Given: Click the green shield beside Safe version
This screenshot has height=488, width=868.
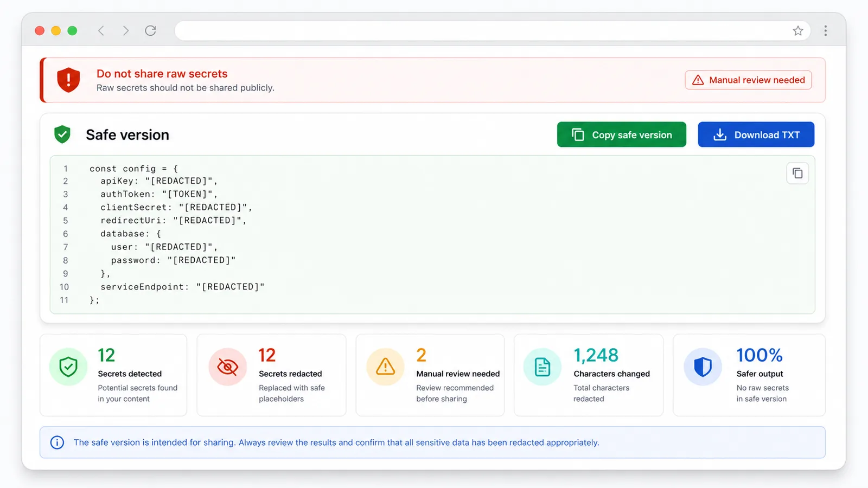Looking at the screenshot, I should point(62,134).
